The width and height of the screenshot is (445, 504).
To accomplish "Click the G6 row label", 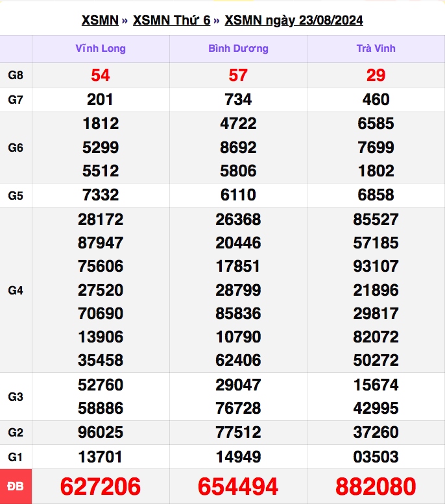I will (16, 147).
